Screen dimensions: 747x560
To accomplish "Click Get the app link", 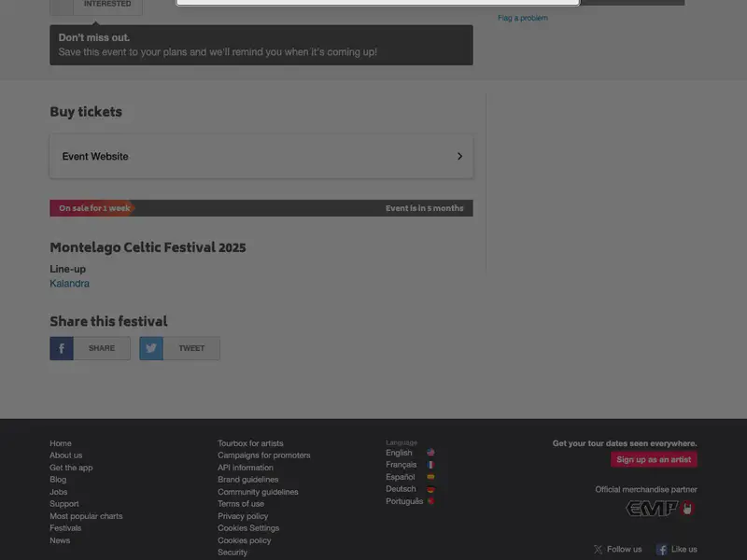I will 71,468.
